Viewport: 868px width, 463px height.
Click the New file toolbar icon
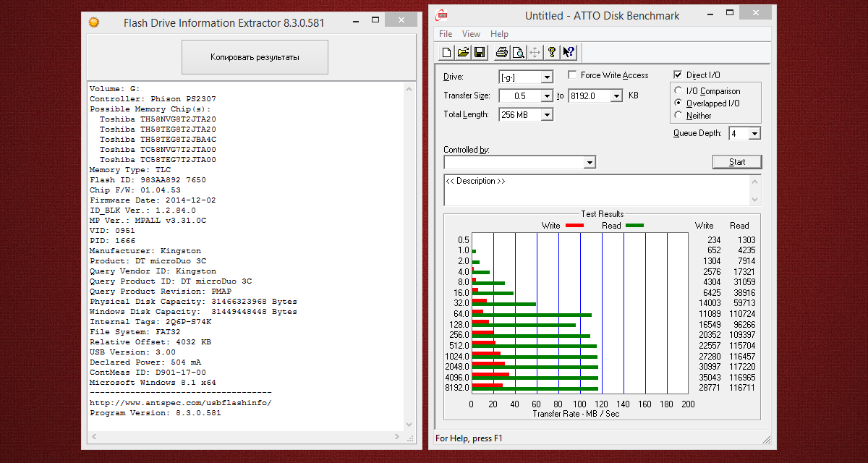[447, 52]
